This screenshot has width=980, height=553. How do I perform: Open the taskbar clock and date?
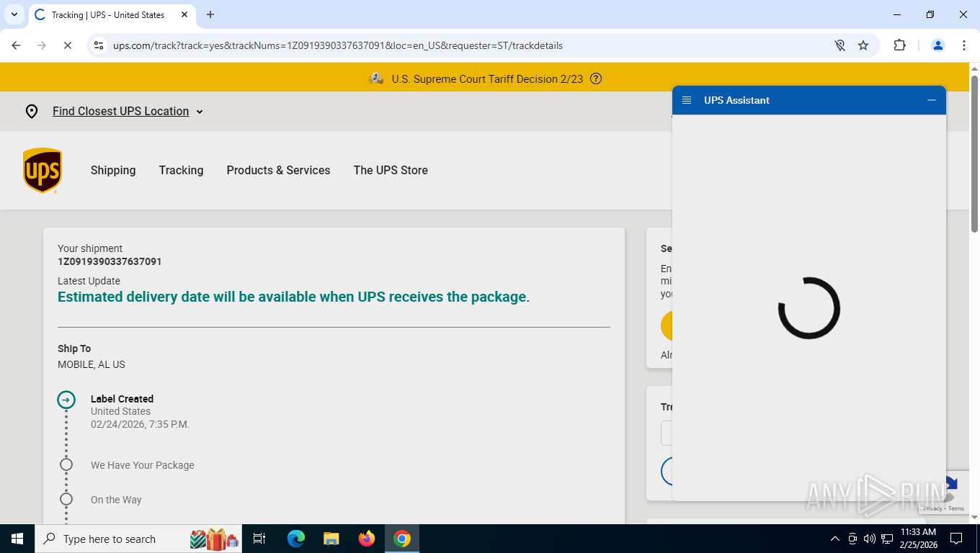(918, 539)
